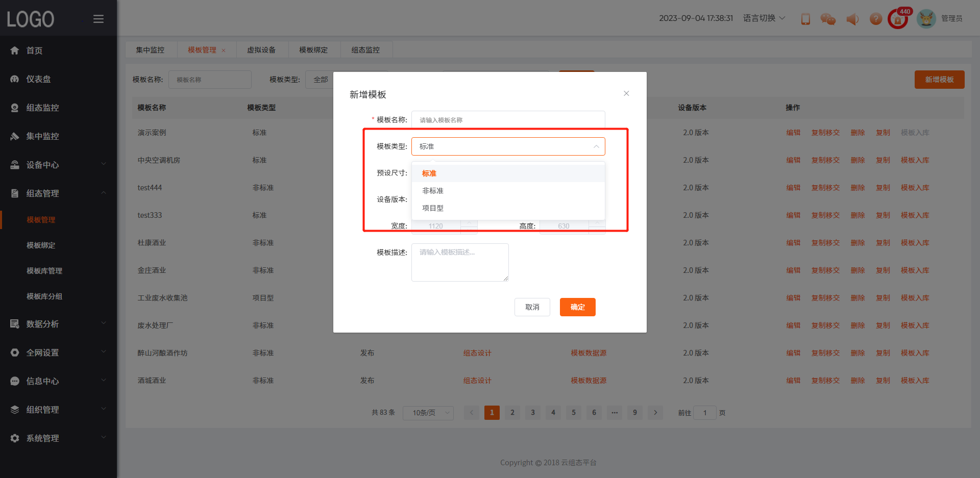Click the chart icon beside 数据分析
This screenshot has height=478, width=980.
pos(15,324)
